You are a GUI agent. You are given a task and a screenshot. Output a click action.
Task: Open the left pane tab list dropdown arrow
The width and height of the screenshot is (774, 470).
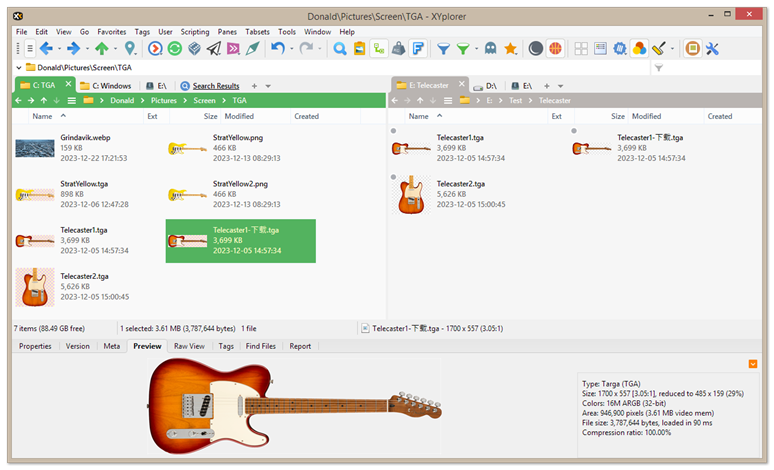(x=268, y=86)
